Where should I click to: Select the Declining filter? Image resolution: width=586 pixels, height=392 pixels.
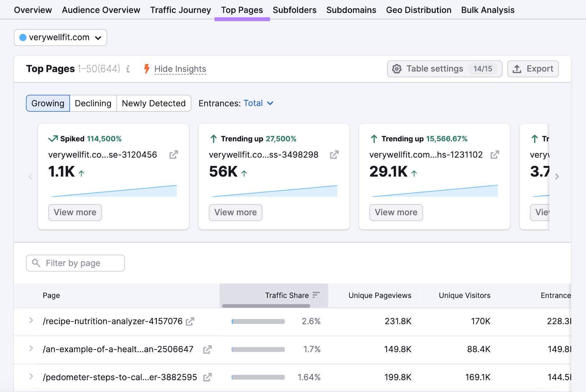tap(93, 103)
